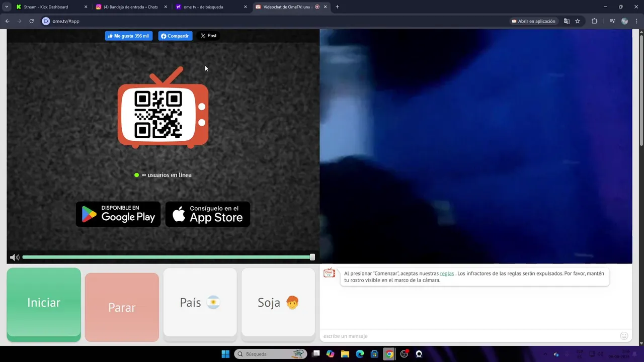Close the Instagram chats tab

coord(166,7)
